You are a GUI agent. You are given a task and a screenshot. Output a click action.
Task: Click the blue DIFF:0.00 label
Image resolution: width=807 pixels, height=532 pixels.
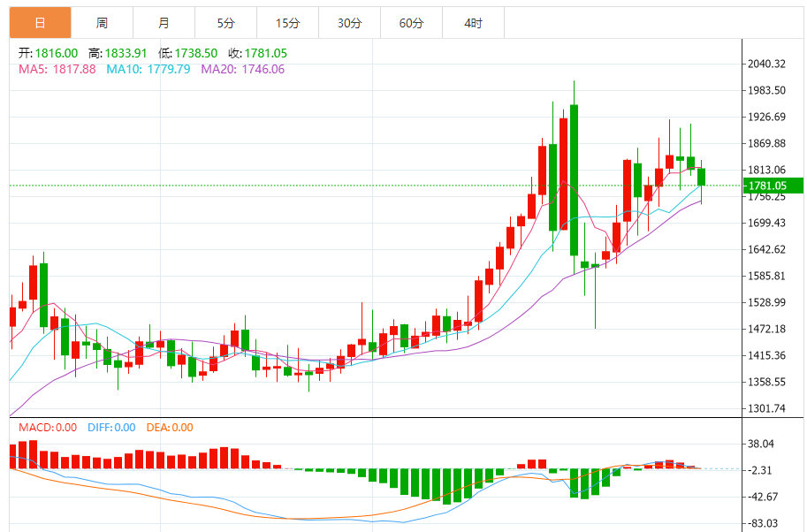coord(111,428)
